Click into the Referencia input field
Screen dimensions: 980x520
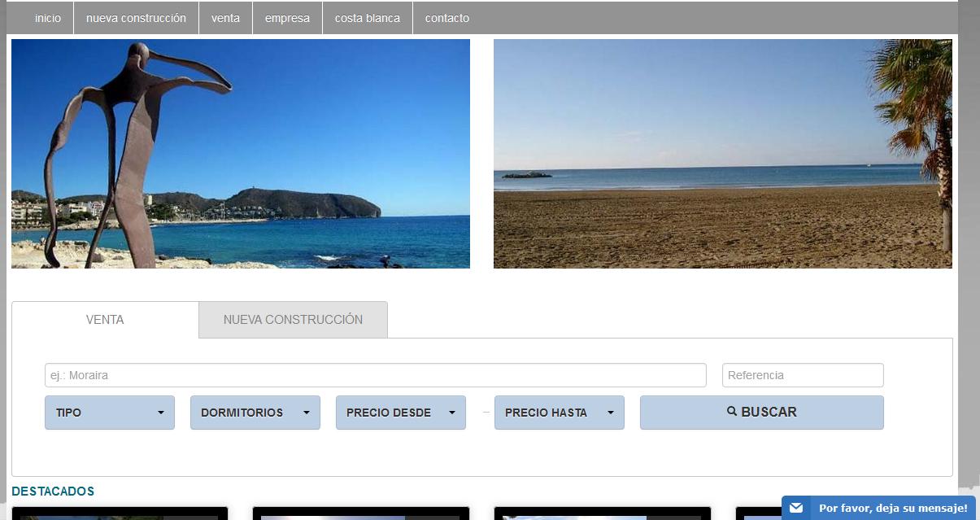pyautogui.click(x=803, y=375)
